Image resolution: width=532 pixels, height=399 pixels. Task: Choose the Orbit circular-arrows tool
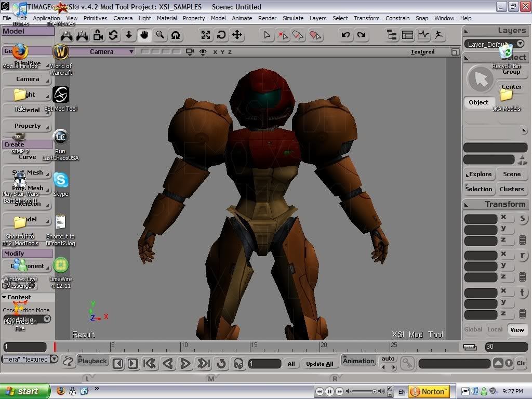click(x=113, y=35)
